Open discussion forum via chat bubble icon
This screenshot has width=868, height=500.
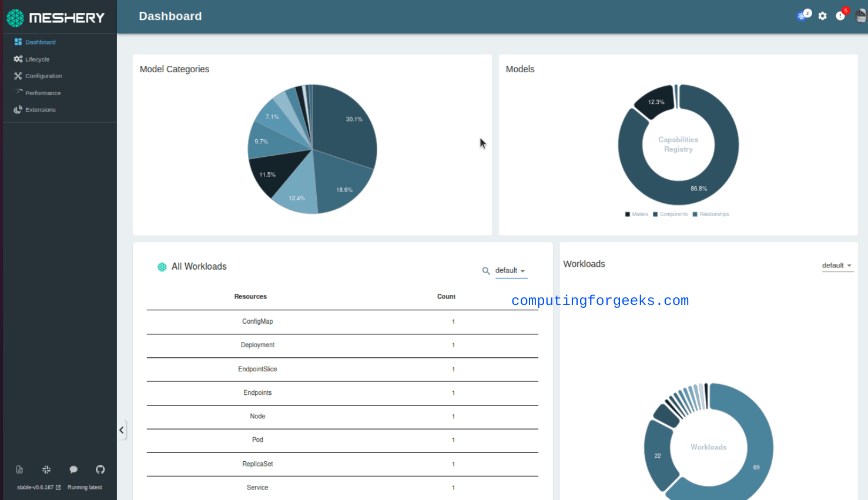point(73,469)
